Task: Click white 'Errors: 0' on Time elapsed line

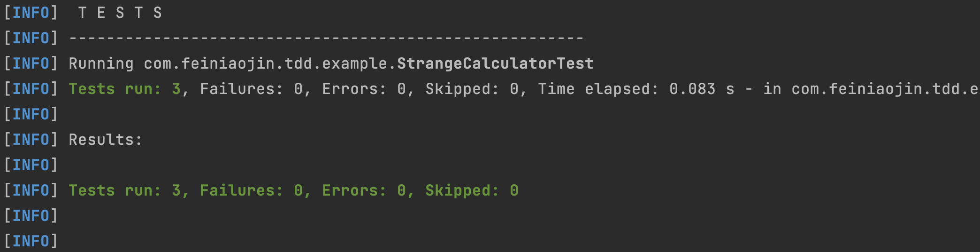Action: (x=364, y=89)
